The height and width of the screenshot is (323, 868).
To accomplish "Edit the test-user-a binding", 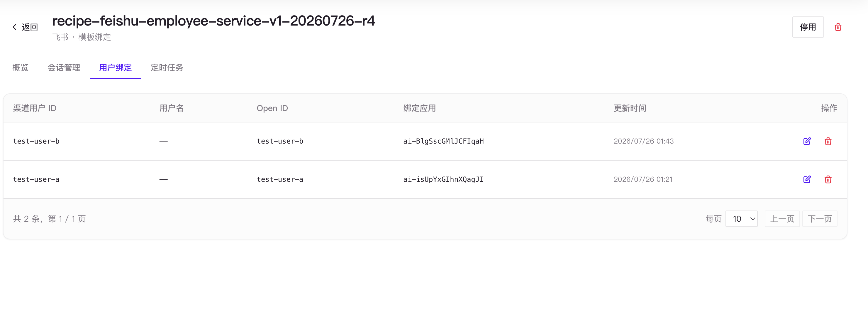I will tap(807, 179).
